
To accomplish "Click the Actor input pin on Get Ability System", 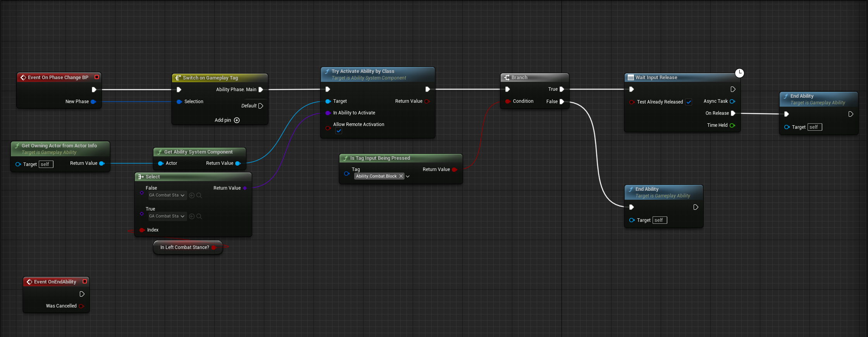I will click(x=160, y=163).
